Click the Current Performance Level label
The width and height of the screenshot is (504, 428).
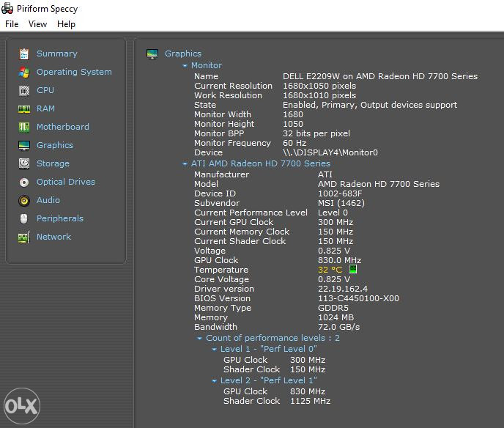(x=251, y=213)
